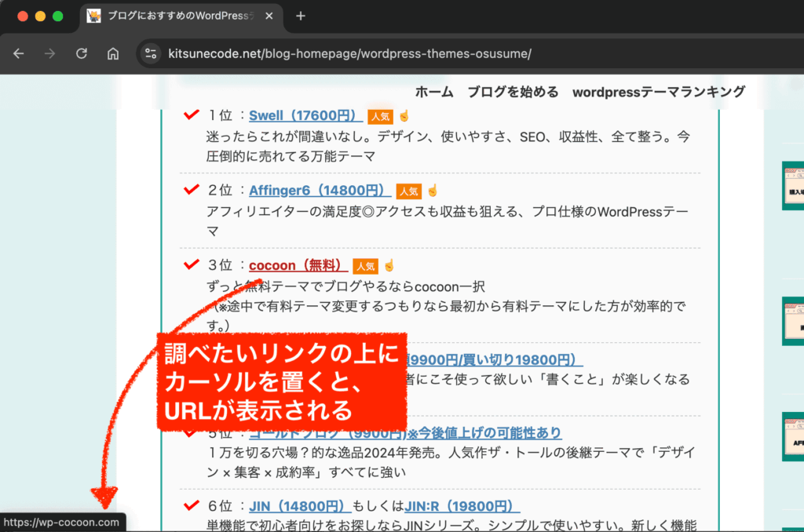
Task: Click the 人気 badge beside cocoon
Action: [x=366, y=267]
